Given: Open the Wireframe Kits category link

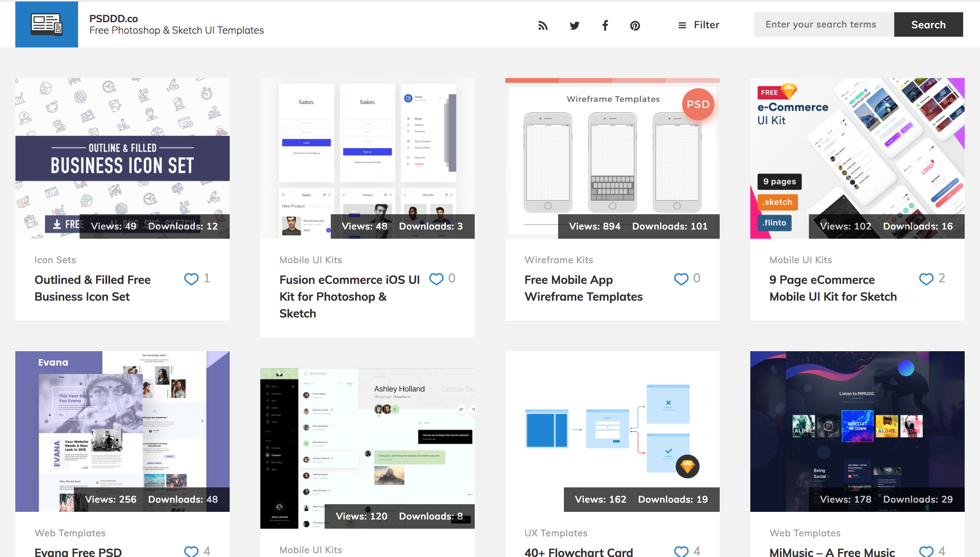Looking at the screenshot, I should (559, 260).
